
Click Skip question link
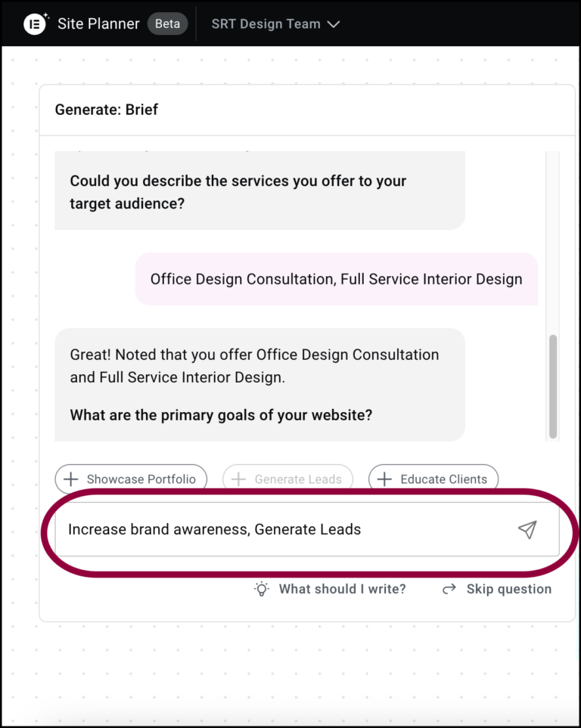tap(509, 589)
